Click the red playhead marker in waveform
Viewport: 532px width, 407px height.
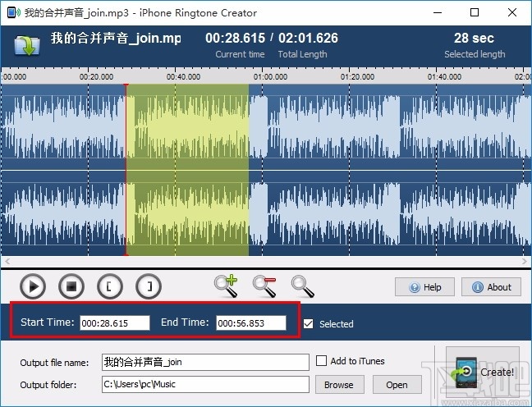[126, 170]
